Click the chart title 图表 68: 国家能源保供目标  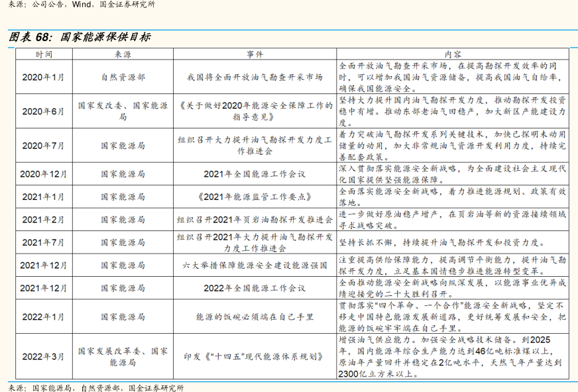[80, 37]
